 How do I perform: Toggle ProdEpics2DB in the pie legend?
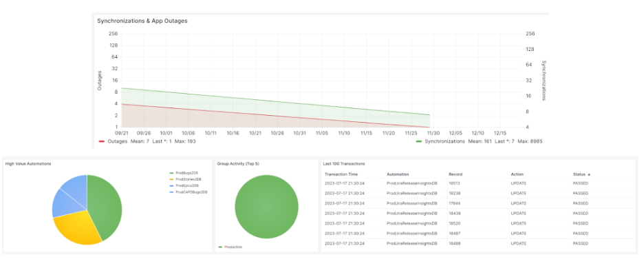tap(187, 185)
